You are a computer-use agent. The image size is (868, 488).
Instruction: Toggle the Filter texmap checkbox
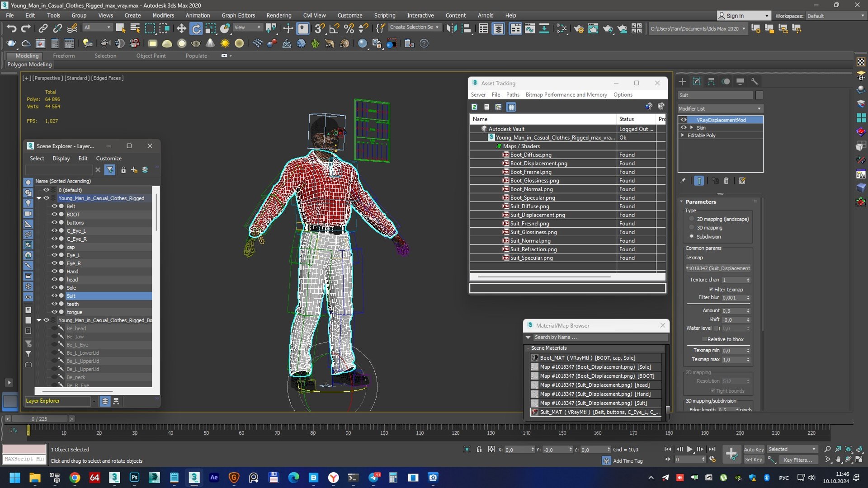point(711,289)
